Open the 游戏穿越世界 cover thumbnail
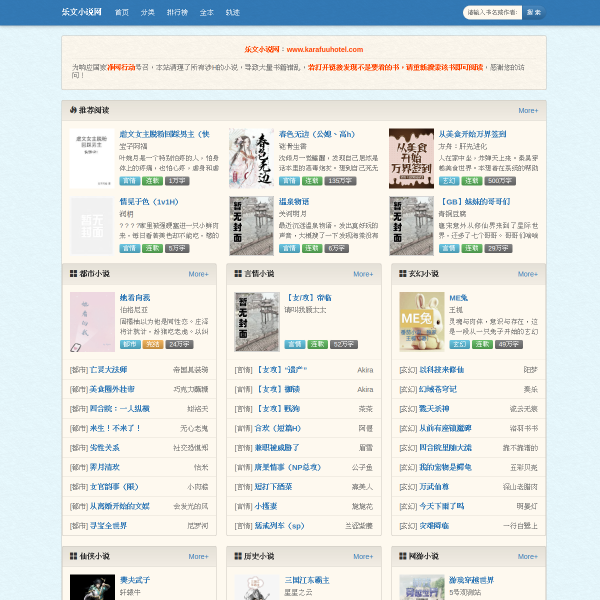 (x=422, y=587)
